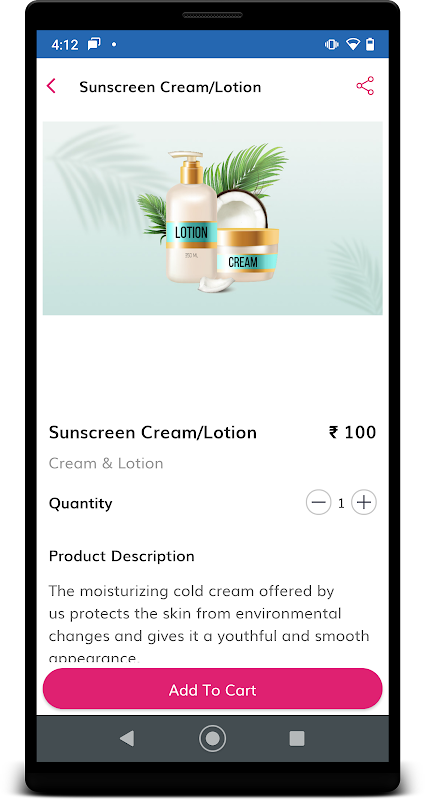Viewport: 425px width, 800px height.
Task: Tap the message notification icon in status bar
Action: point(94,44)
